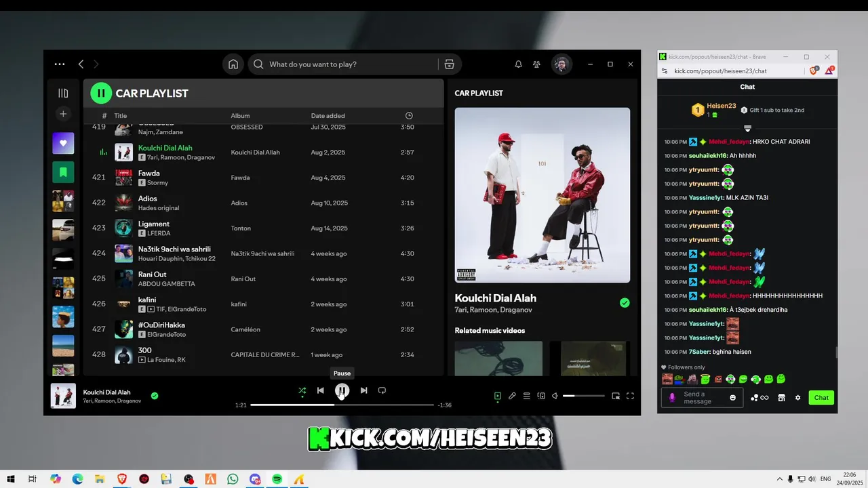Sort tracks by the duration clock icon
Image resolution: width=868 pixels, height=488 pixels.
point(409,116)
